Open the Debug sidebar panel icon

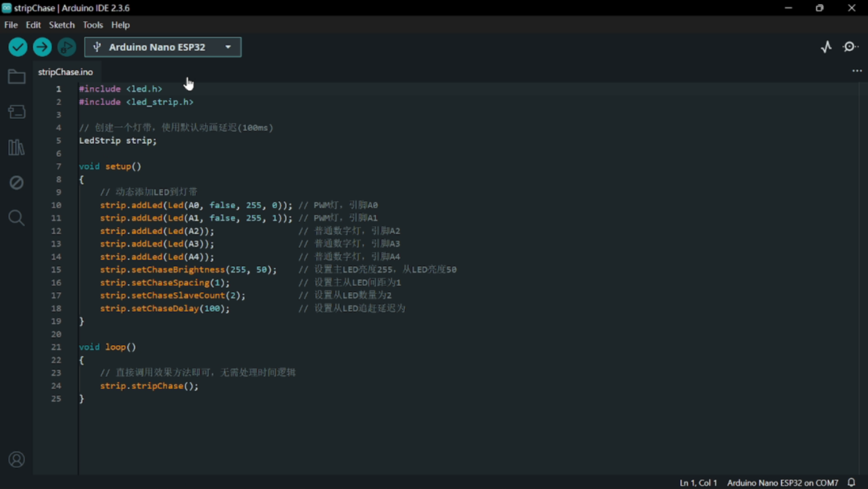click(16, 183)
